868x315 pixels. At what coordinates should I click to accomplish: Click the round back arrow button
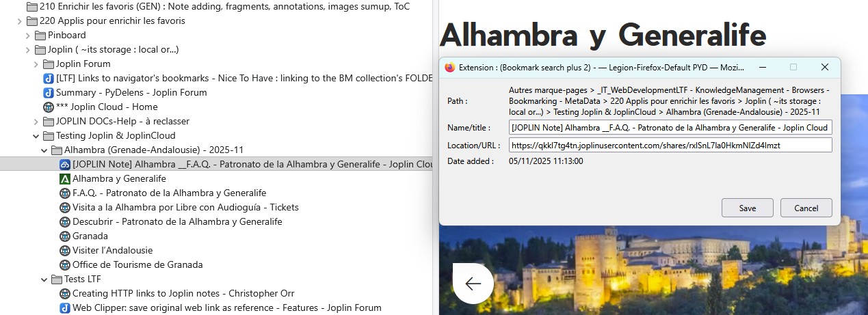[x=473, y=283]
